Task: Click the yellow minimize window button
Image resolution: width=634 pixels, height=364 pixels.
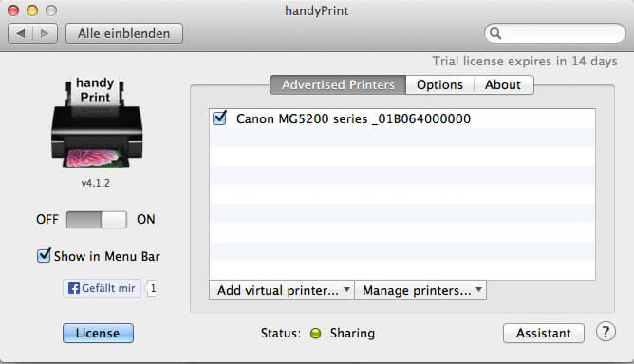Action: tap(32, 10)
